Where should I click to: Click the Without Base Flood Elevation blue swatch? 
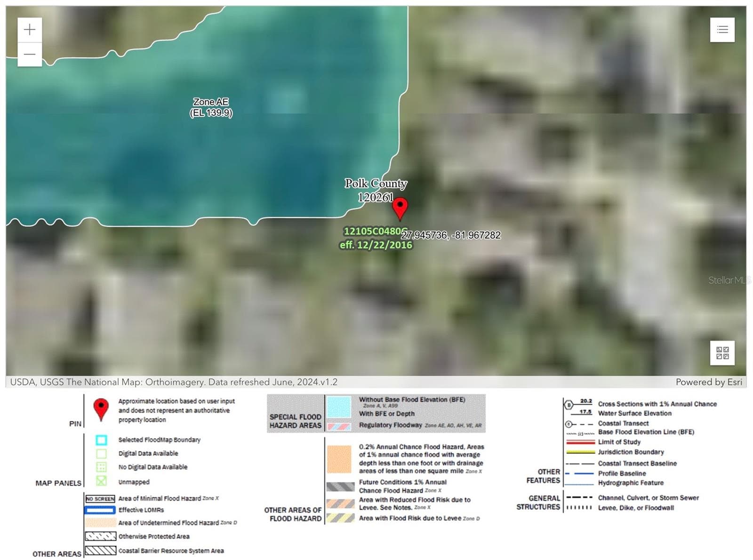pos(339,407)
